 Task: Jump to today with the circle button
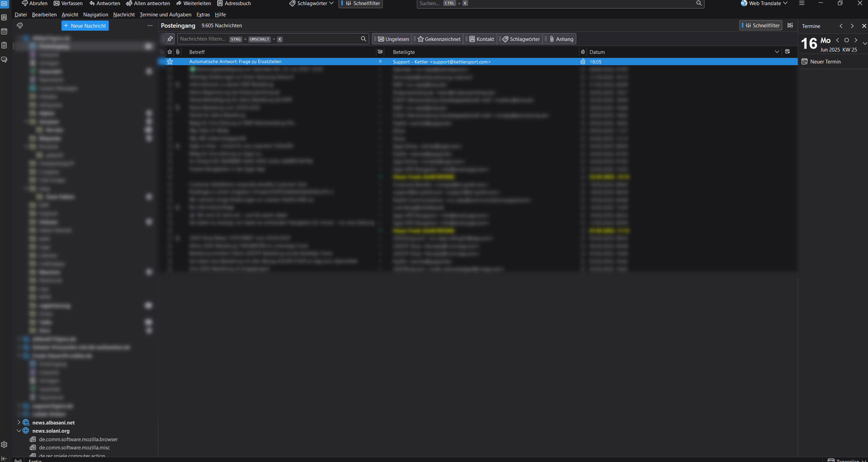[847, 40]
